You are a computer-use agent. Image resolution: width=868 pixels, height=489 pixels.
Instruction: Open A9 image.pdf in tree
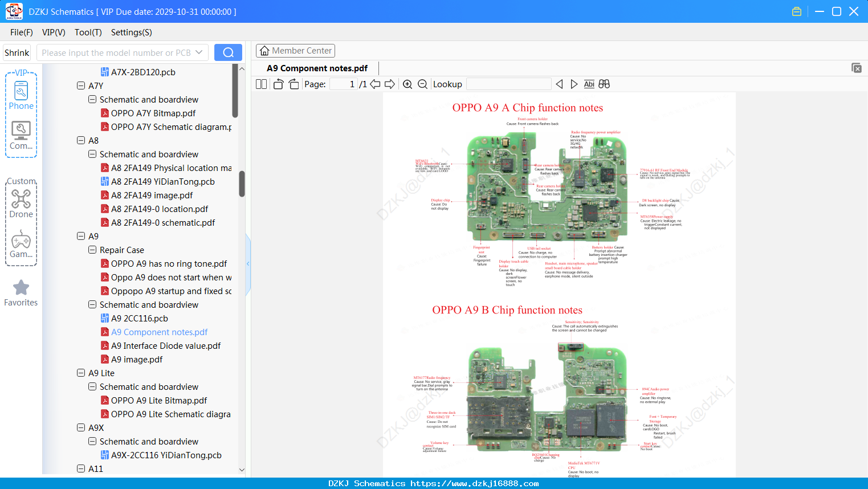click(x=137, y=360)
